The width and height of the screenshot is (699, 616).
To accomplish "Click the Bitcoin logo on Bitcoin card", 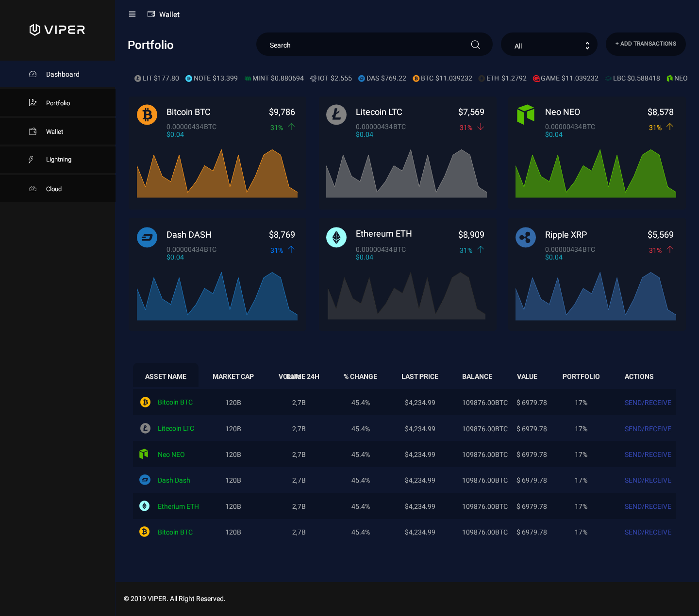I will point(147,115).
